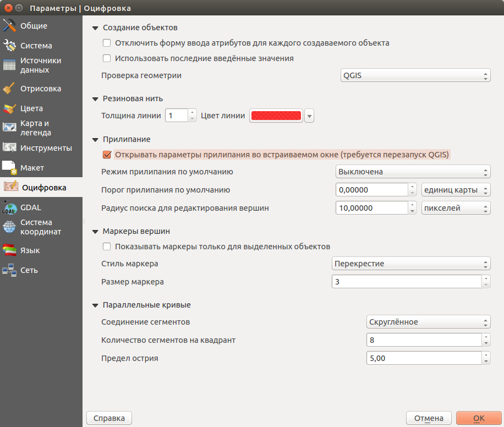This screenshot has height=427, width=504.
Task: Select the Система gears icon
Action: 9,46
